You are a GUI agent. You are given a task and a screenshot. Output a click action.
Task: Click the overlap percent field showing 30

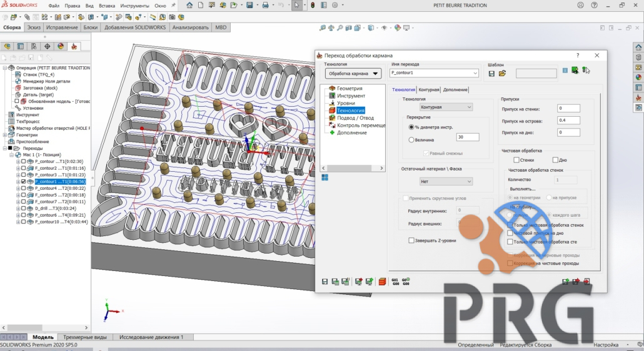click(x=468, y=137)
